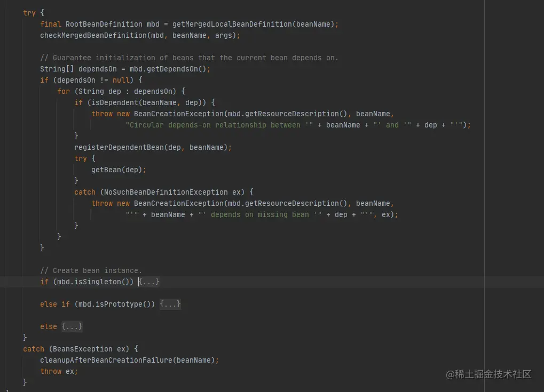Viewport: 544px width, 392px height.
Task: Click mbd.isSingleton() condition
Action: 93,282
